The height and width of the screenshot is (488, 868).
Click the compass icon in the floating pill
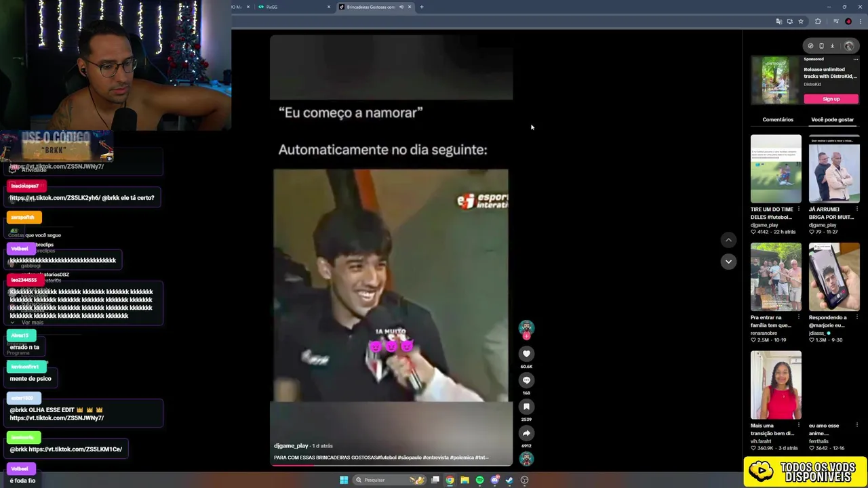810,46
